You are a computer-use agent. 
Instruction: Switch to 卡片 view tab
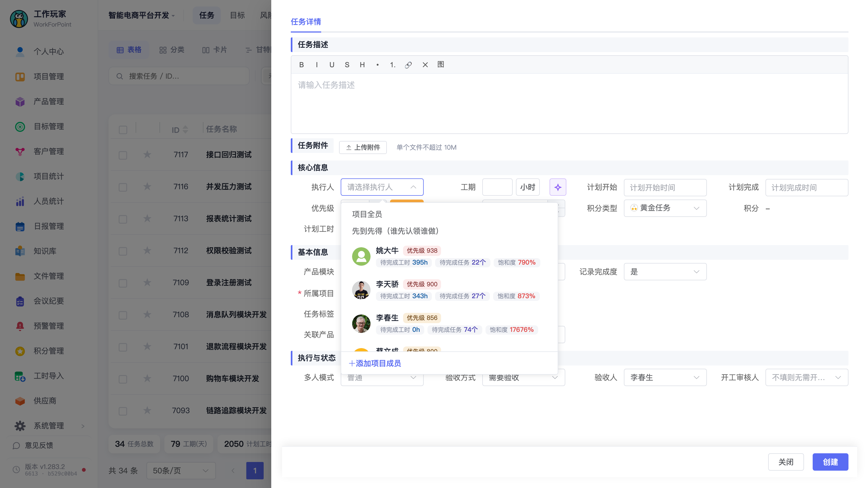(214, 50)
